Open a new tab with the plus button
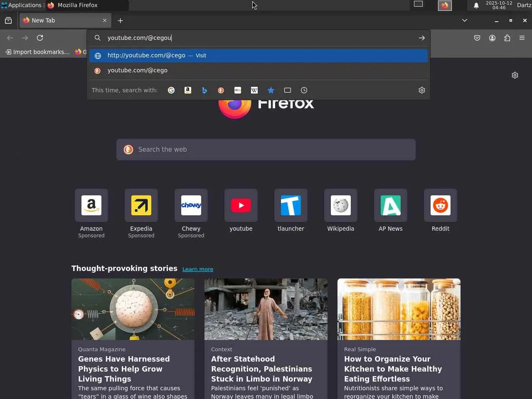532x399 pixels. 121,20
